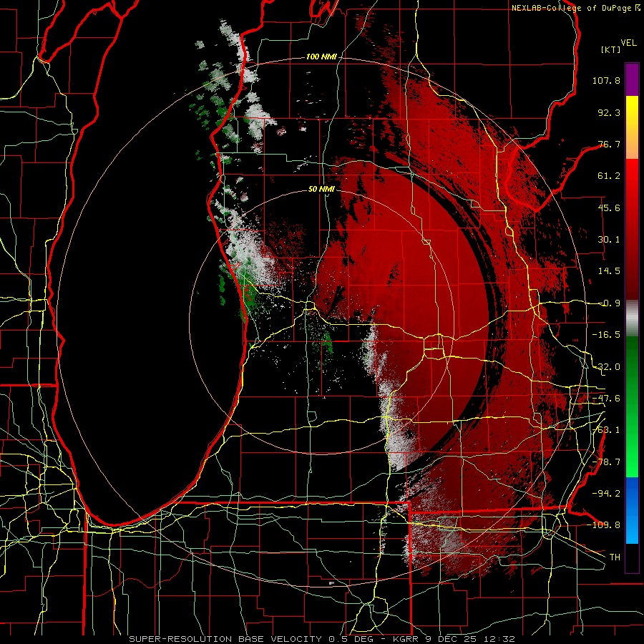Image resolution: width=644 pixels, height=644 pixels.
Task: Click the TH threshold label
Action: [615, 557]
